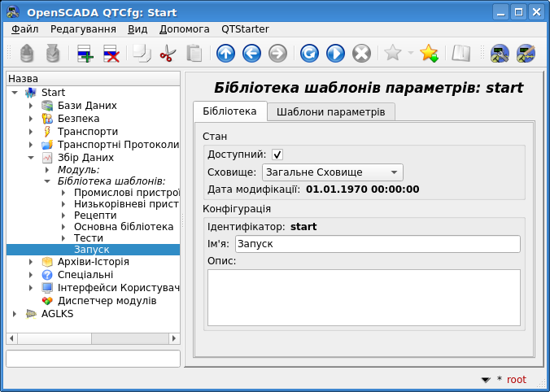
Task: Click the blue Up arrow icon
Action: (x=226, y=54)
